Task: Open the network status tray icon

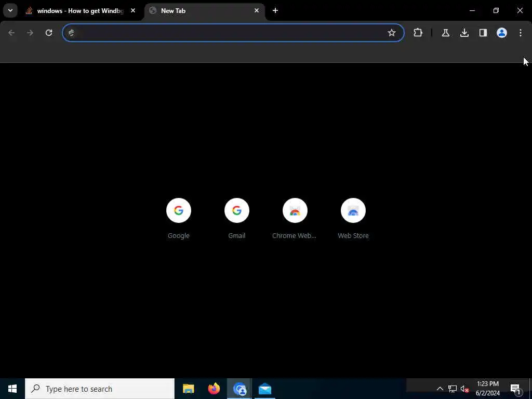Action: click(x=453, y=389)
